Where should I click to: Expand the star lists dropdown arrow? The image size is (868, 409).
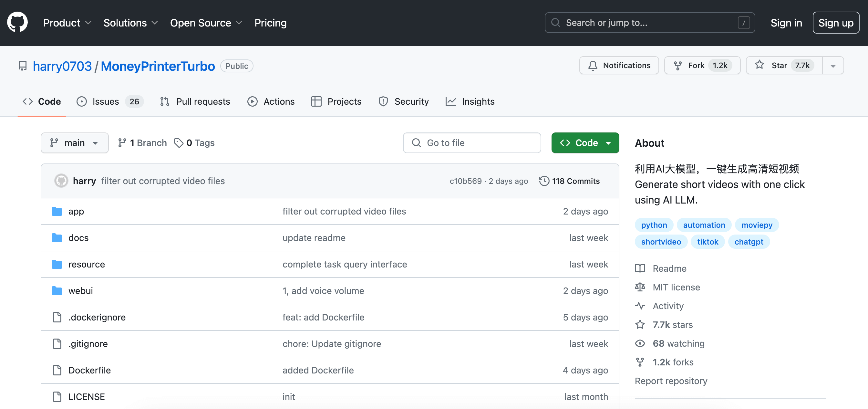pyautogui.click(x=833, y=65)
